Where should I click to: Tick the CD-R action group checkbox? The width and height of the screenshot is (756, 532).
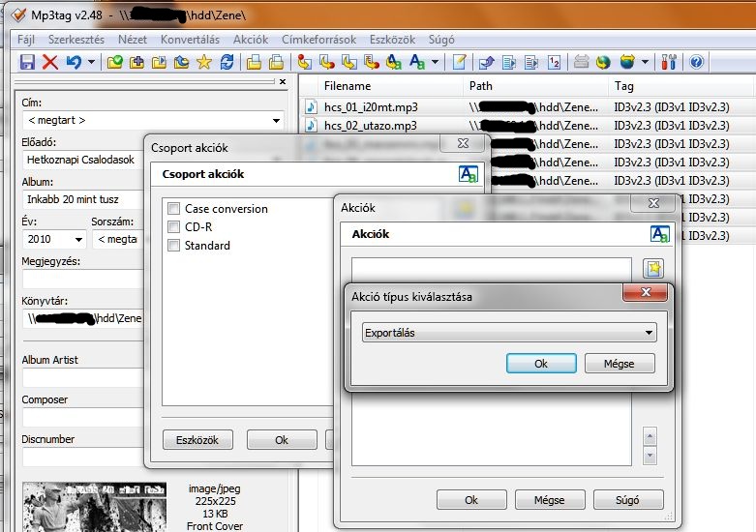click(x=174, y=227)
